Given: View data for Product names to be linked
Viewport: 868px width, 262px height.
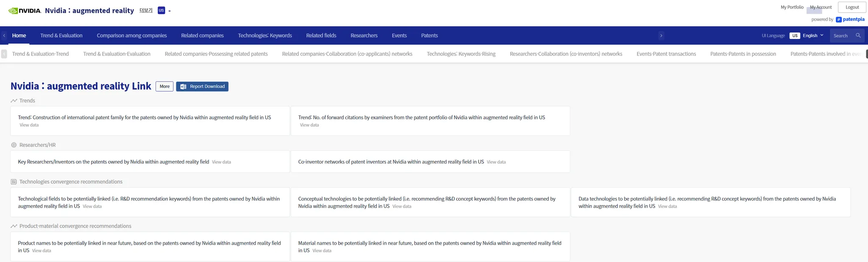Looking at the screenshot, I should [42, 251].
